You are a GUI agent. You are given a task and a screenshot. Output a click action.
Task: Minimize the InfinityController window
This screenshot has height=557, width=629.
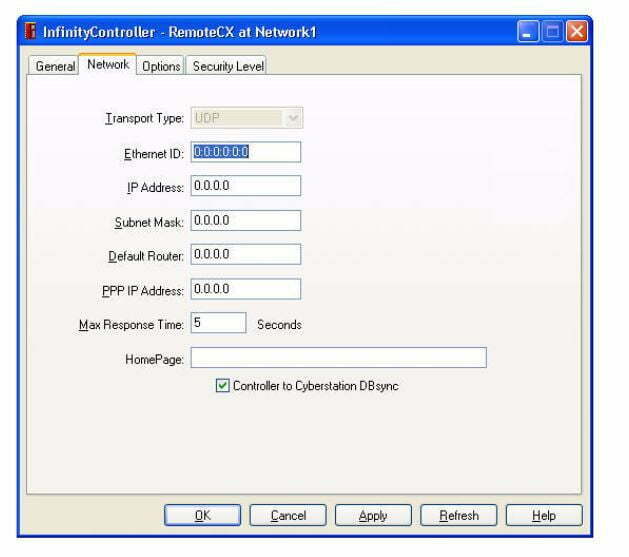point(528,31)
